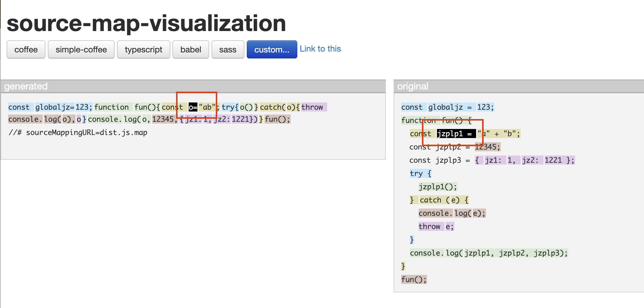Click "console." before log(e) in original
644x308 pixels.
(436, 213)
